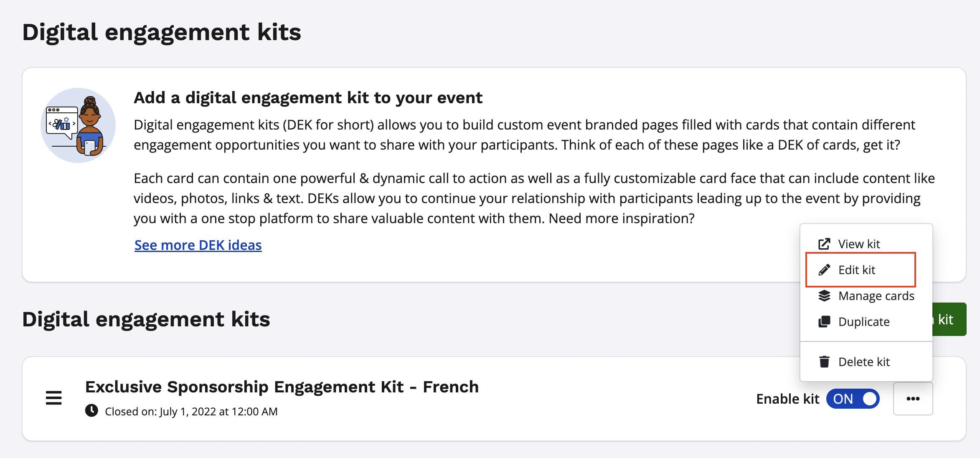This screenshot has height=458, width=980.
Task: Click the DEK illustration of the woman
Action: [x=78, y=125]
